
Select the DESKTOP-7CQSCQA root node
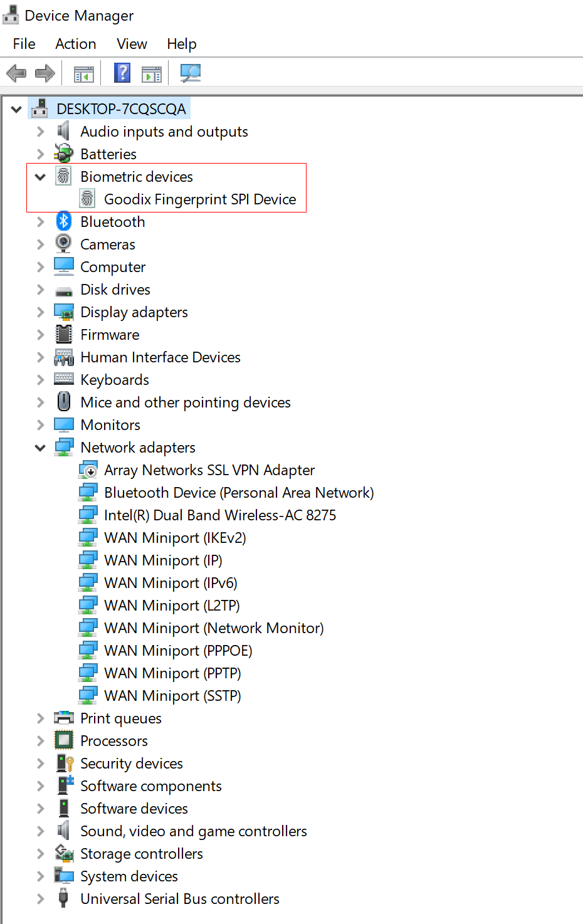(x=121, y=109)
